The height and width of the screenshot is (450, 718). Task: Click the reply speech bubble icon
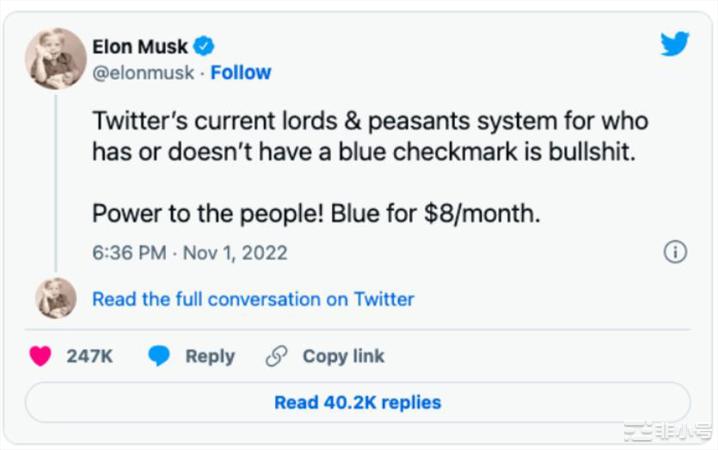pos(159,356)
